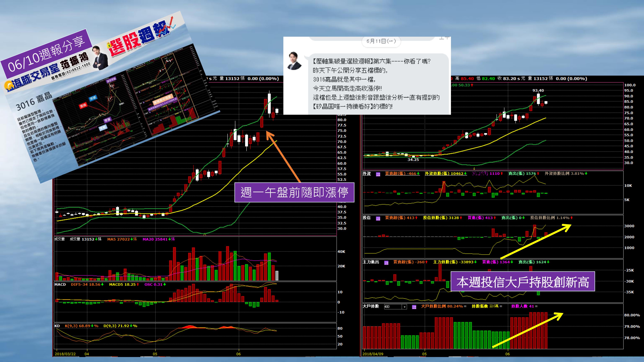Click 投信 買進(張) 413 label
The height and width of the screenshot is (362, 644).
point(482,218)
